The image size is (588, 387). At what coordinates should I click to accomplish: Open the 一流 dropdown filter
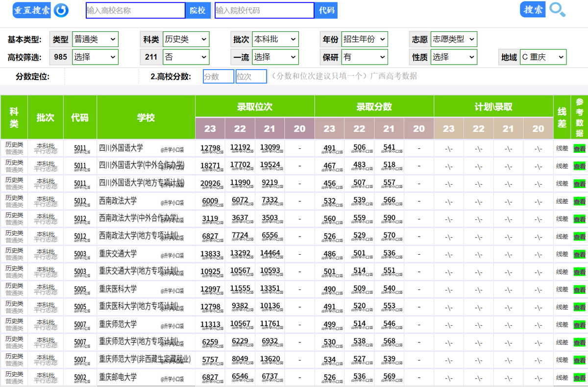275,57
